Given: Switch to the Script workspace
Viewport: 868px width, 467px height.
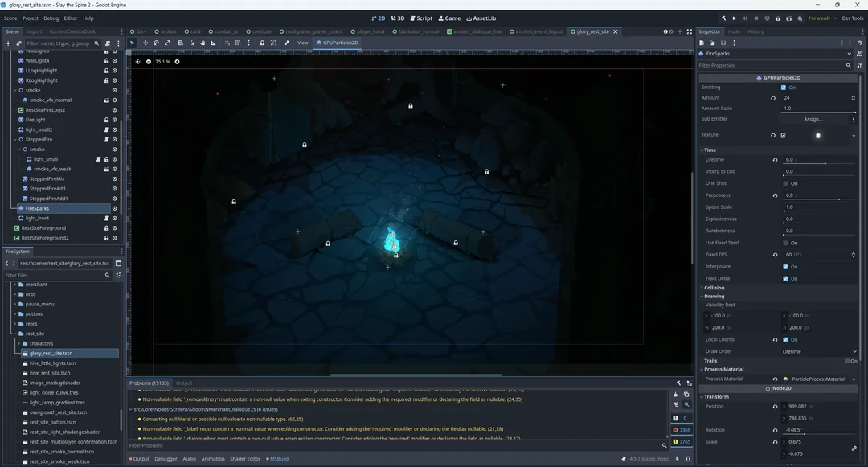Looking at the screenshot, I should pyautogui.click(x=421, y=18).
